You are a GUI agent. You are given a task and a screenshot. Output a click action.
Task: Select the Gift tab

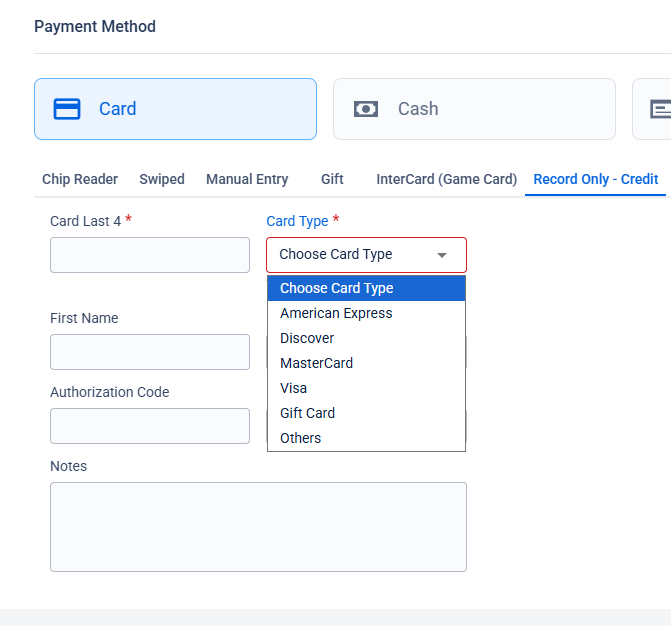[332, 179]
